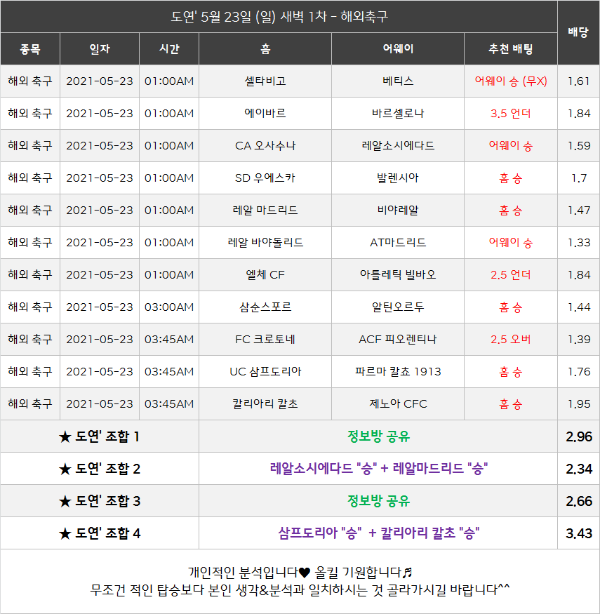Click away team '제노아 CFC'
This screenshot has width=600, height=614.
[398, 404]
